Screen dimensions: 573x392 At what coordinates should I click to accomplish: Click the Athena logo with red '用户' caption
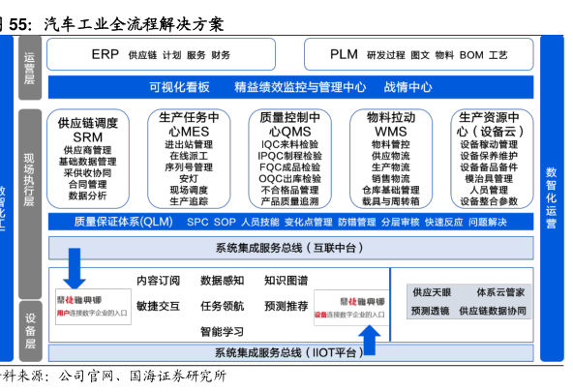(x=93, y=307)
